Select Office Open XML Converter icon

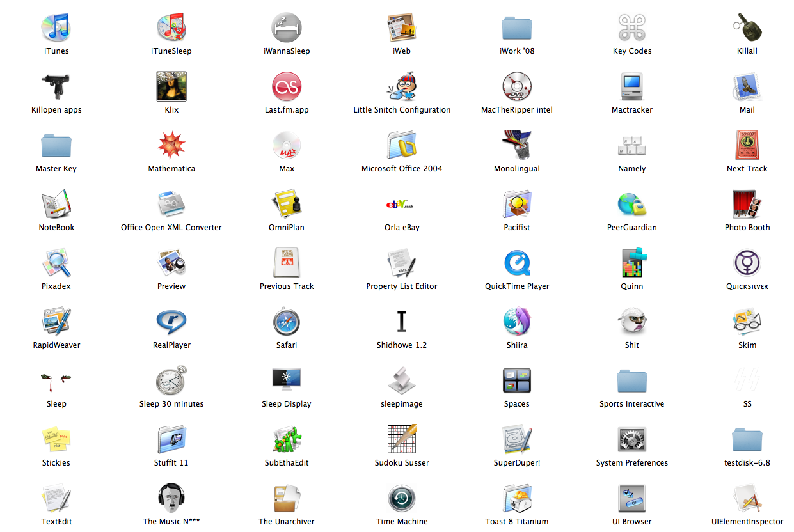(x=171, y=203)
